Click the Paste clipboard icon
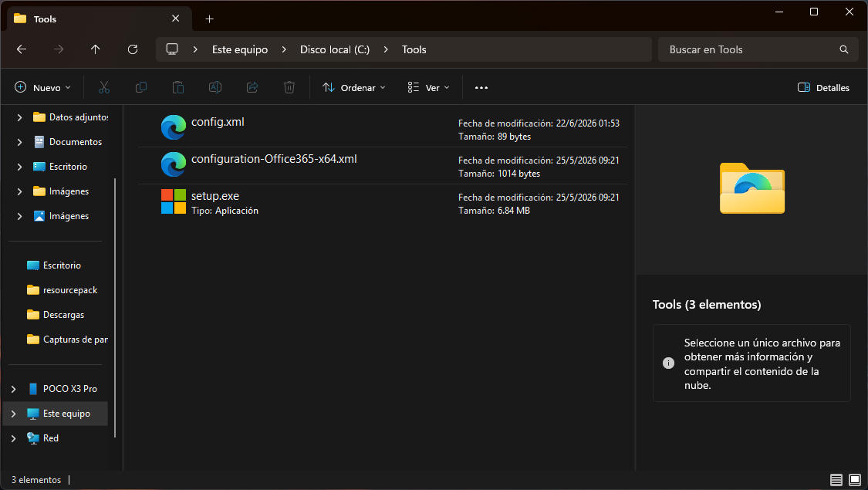The height and width of the screenshot is (490, 868). (x=177, y=87)
